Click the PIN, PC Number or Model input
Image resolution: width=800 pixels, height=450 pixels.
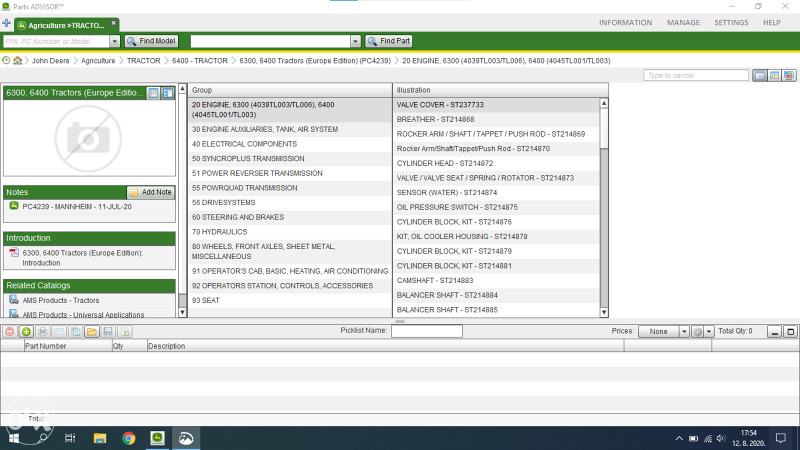point(56,41)
